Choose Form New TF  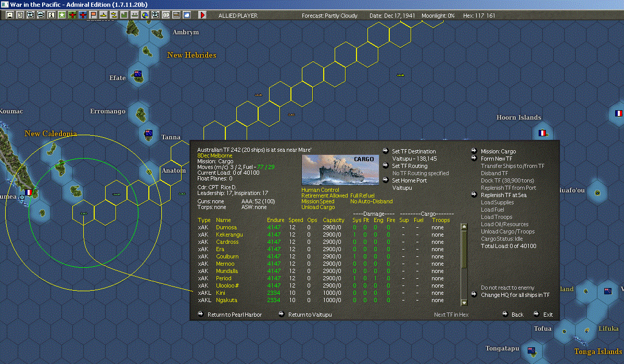click(x=496, y=159)
